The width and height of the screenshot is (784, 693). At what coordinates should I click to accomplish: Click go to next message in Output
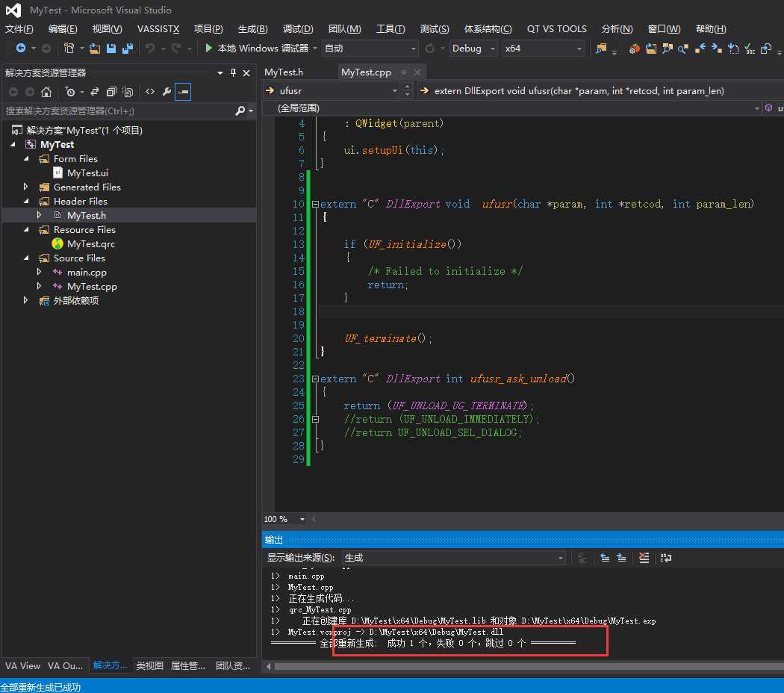[621, 558]
